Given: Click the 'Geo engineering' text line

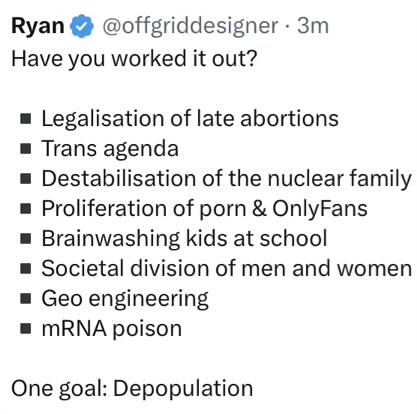Looking at the screenshot, I should coord(125,299).
